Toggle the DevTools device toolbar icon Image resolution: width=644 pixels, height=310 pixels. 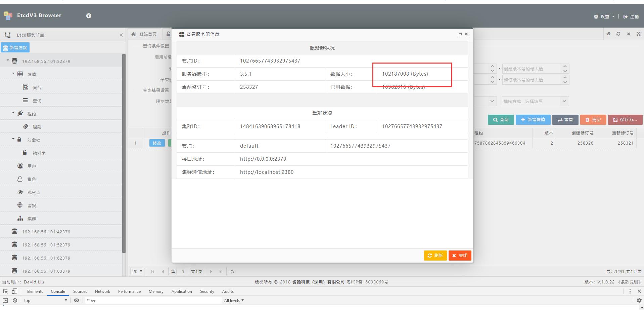pos(14,291)
